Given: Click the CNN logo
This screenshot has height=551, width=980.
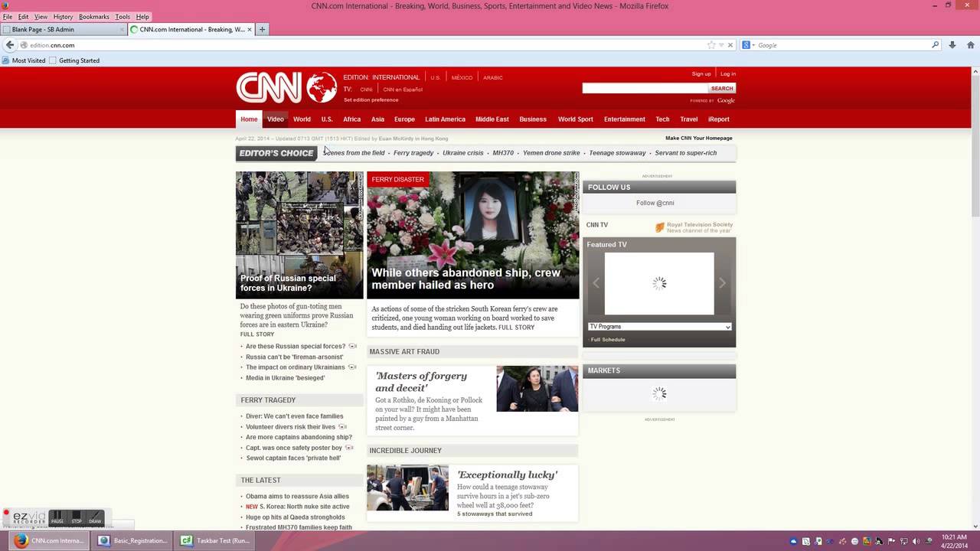Looking at the screenshot, I should pos(269,87).
